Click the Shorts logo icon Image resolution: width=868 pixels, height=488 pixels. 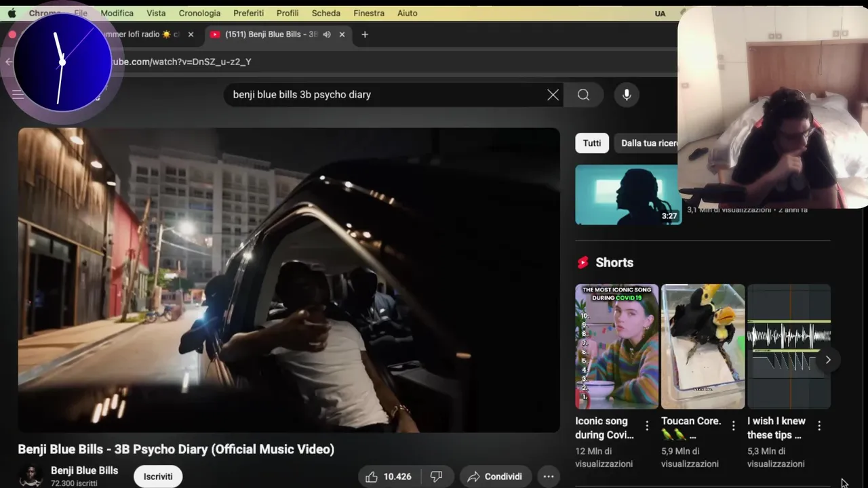(583, 263)
